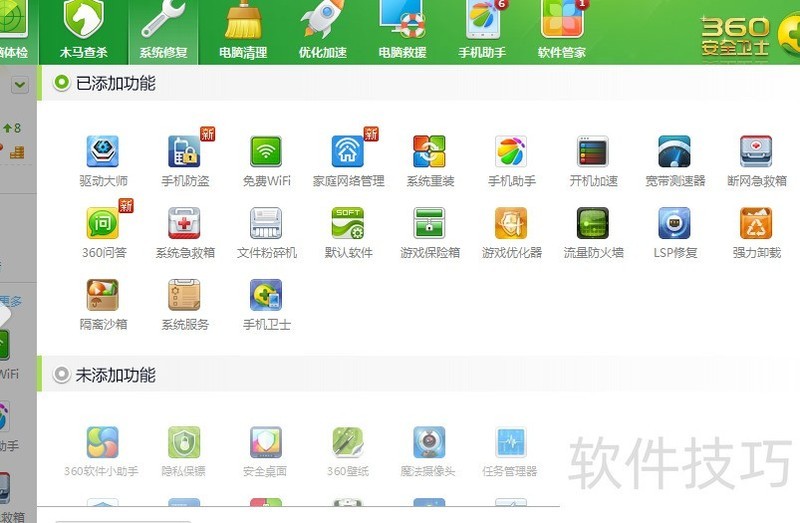Launch the 驱动大师 tool
Screen dimensions: 800x523
tap(103, 161)
